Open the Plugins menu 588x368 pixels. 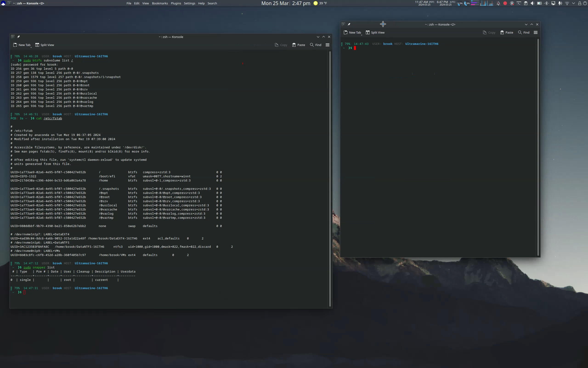pos(176,3)
